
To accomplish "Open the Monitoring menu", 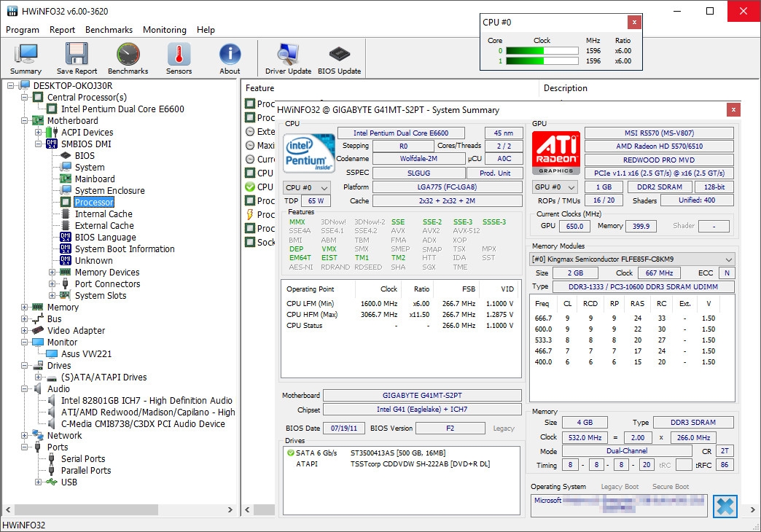I will [164, 30].
